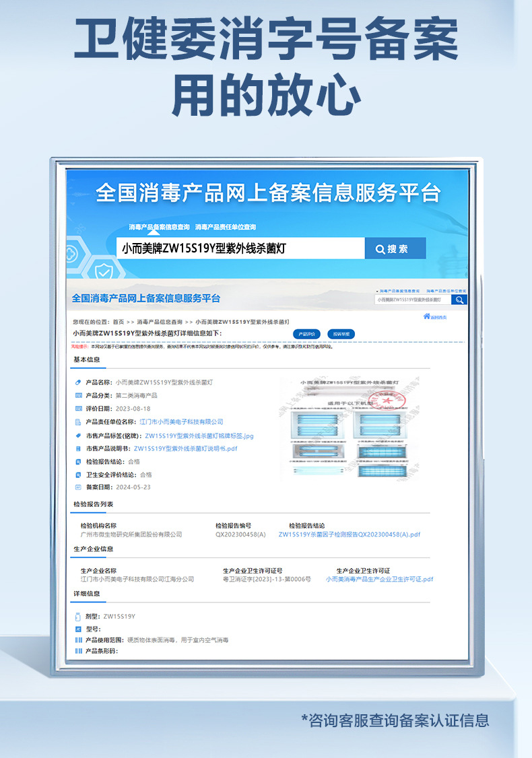532x758 pixels.
Task: Click the small magnifier icon in the page header
Action: pos(459,300)
